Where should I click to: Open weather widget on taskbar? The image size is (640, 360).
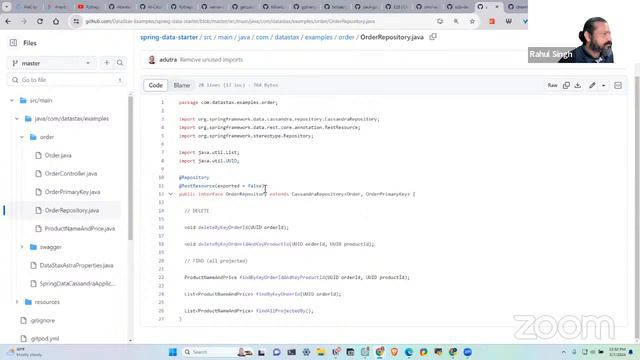25,352
